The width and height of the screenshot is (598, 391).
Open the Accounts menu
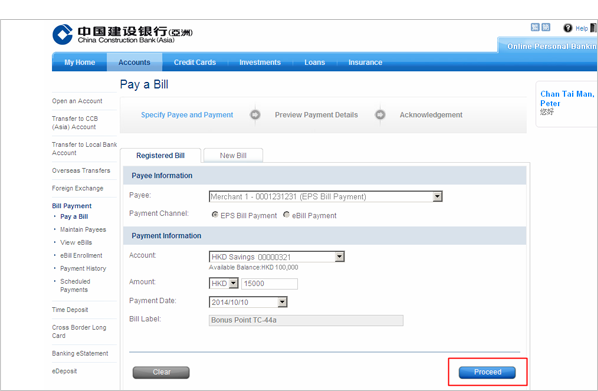(x=134, y=62)
